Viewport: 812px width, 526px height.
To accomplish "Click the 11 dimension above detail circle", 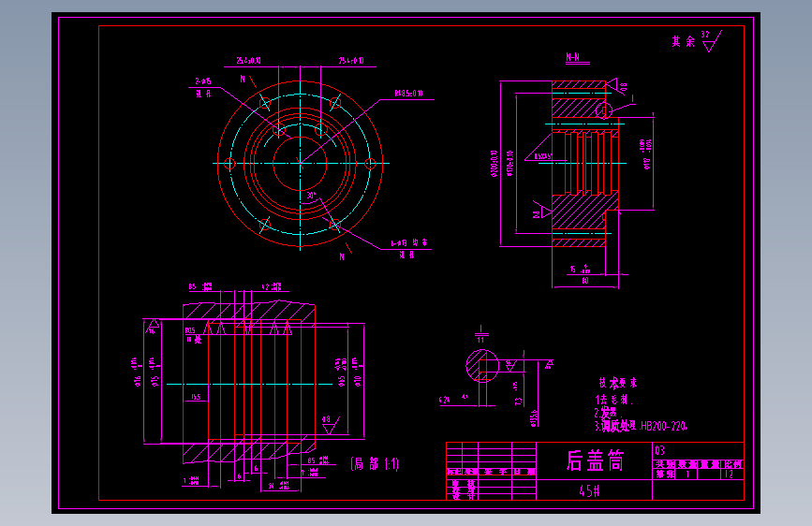I will coord(480,340).
